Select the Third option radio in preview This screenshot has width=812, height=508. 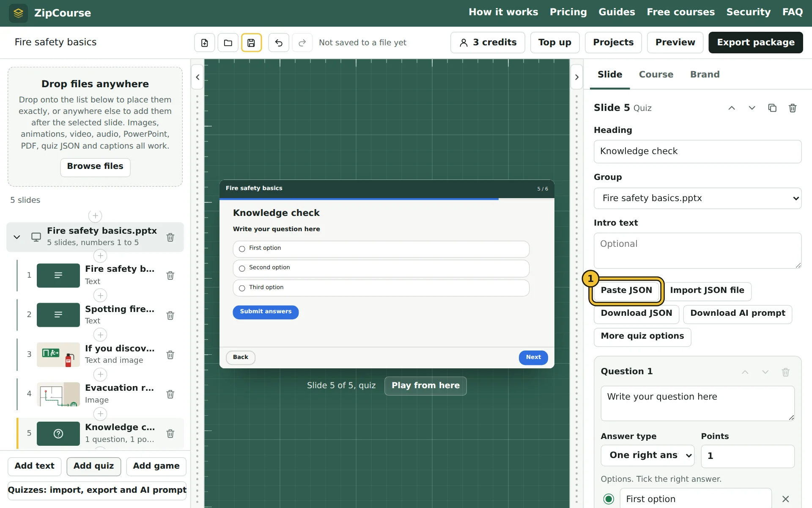coord(242,288)
